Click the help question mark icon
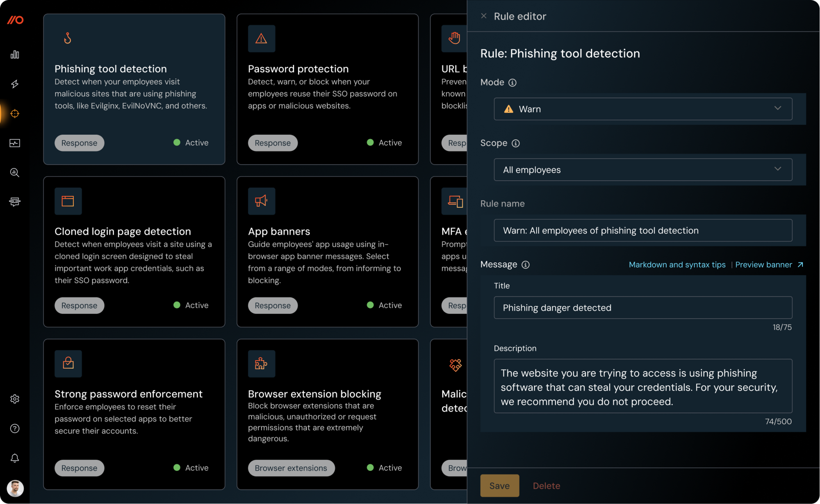Viewport: 820px width, 504px height. click(x=15, y=428)
